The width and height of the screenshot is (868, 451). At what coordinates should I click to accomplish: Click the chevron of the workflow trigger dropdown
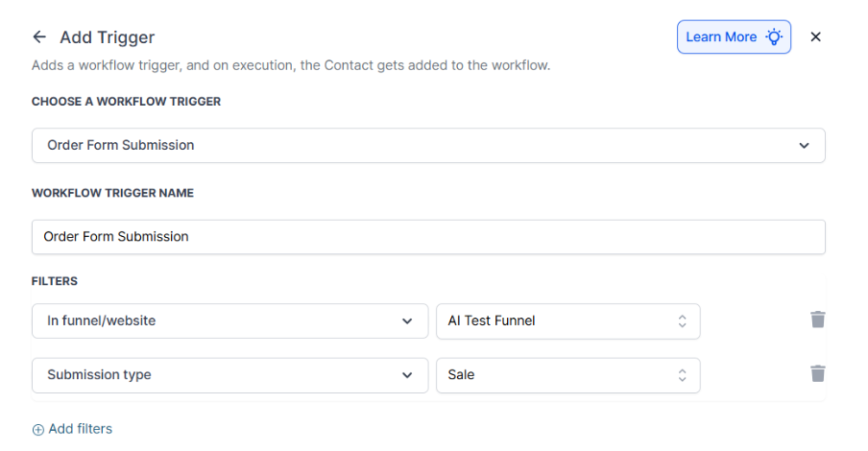coord(804,146)
